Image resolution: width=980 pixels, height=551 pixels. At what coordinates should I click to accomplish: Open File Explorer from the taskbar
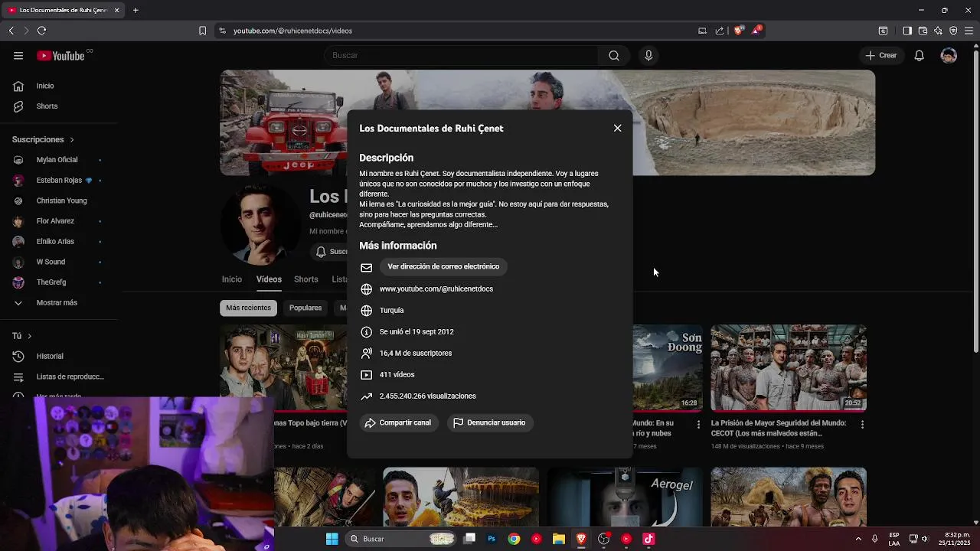pyautogui.click(x=559, y=539)
